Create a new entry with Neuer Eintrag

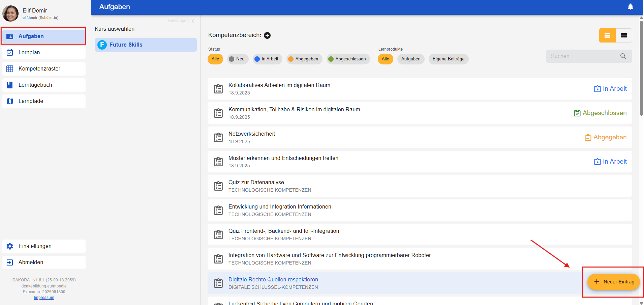tap(613, 282)
